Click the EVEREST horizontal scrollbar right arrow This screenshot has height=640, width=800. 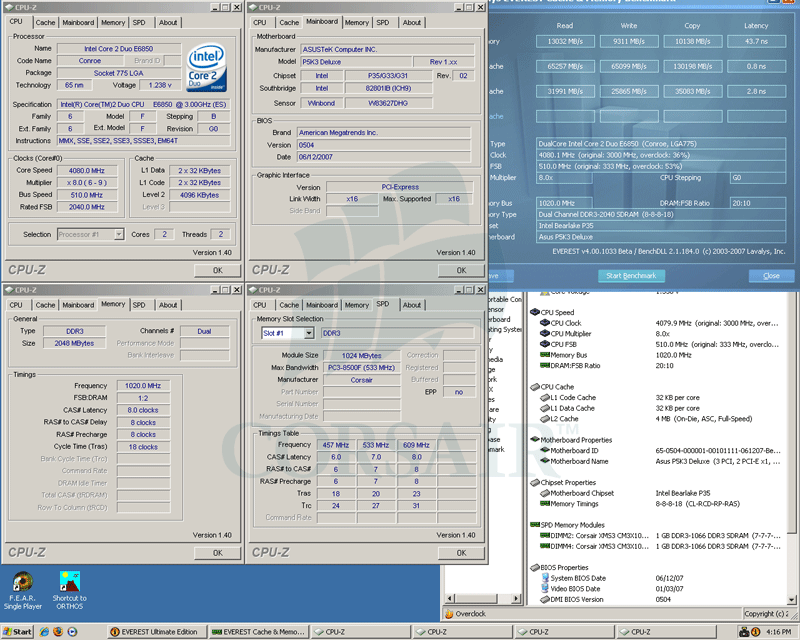[x=516, y=598]
